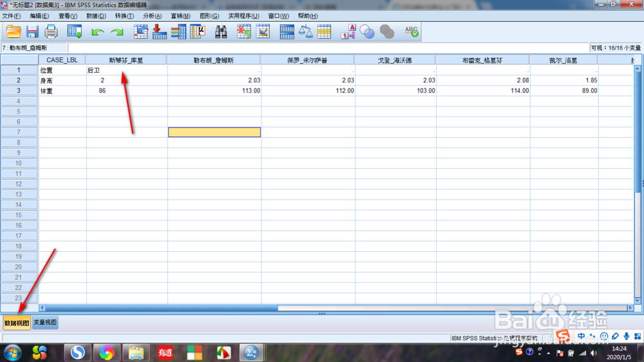644x362 pixels.
Task: Undo the last action
Action: point(97,32)
